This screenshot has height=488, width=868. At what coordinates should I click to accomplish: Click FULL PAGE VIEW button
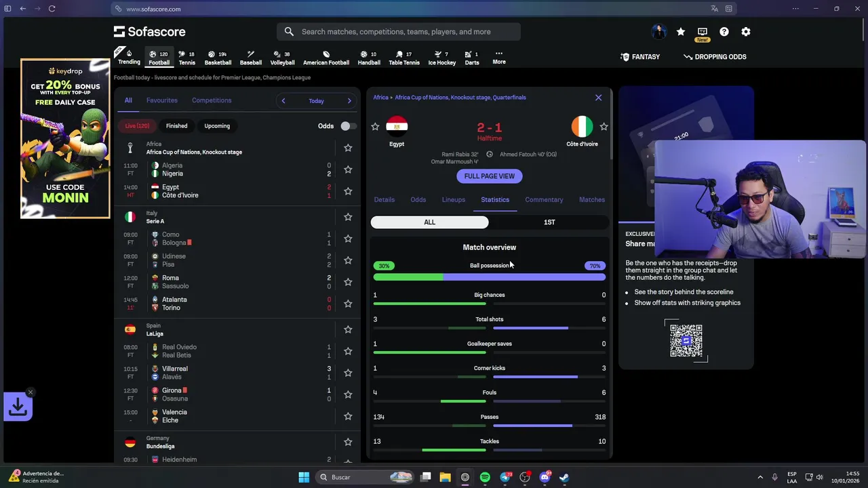490,176
